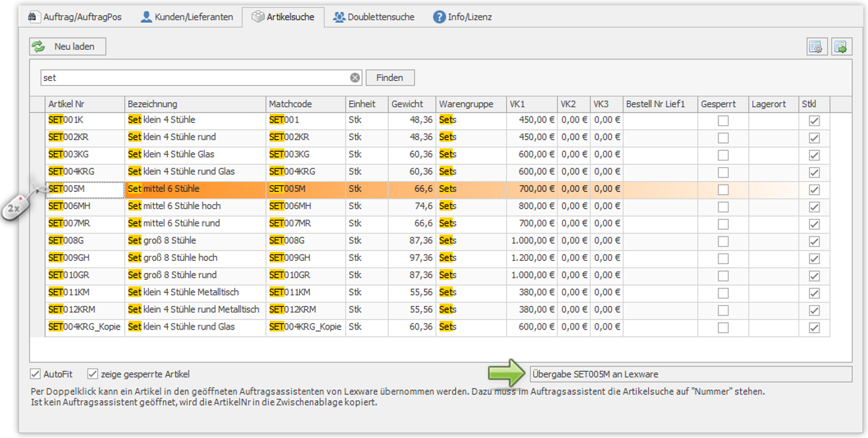Select the Bezeichnung cell of row SET004KRG
868x438 pixels.
(x=195, y=172)
